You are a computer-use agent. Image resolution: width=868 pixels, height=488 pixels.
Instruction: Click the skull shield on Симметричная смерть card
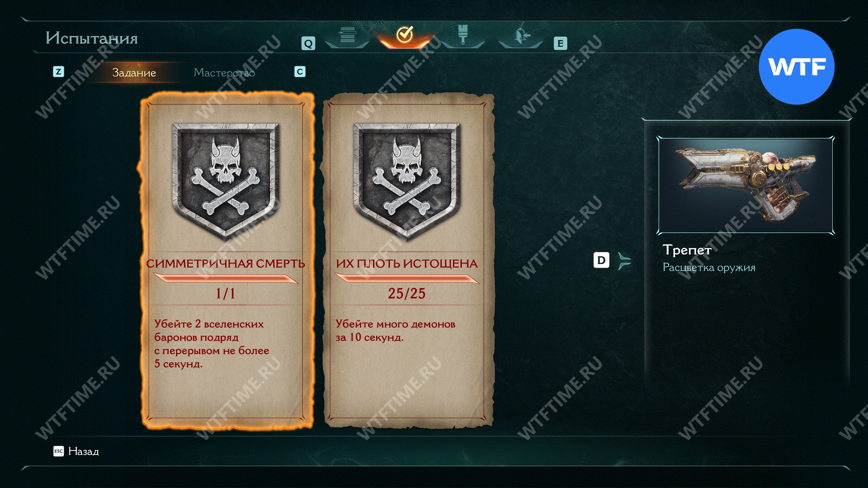tap(225, 181)
